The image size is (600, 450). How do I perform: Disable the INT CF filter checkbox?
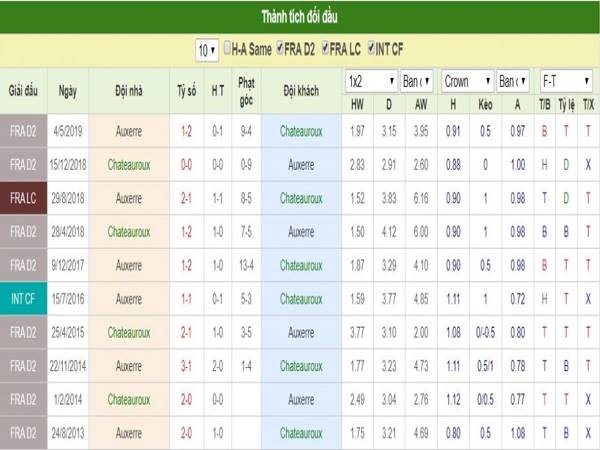[371, 48]
